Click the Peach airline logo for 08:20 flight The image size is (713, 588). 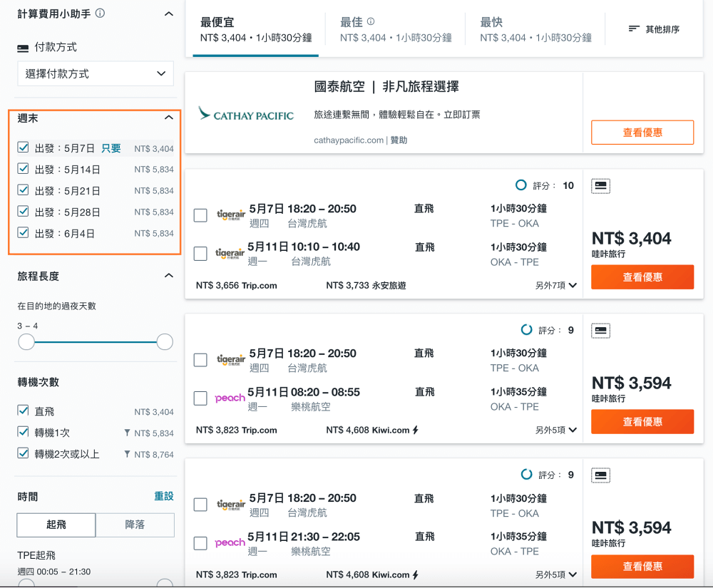[230, 398]
